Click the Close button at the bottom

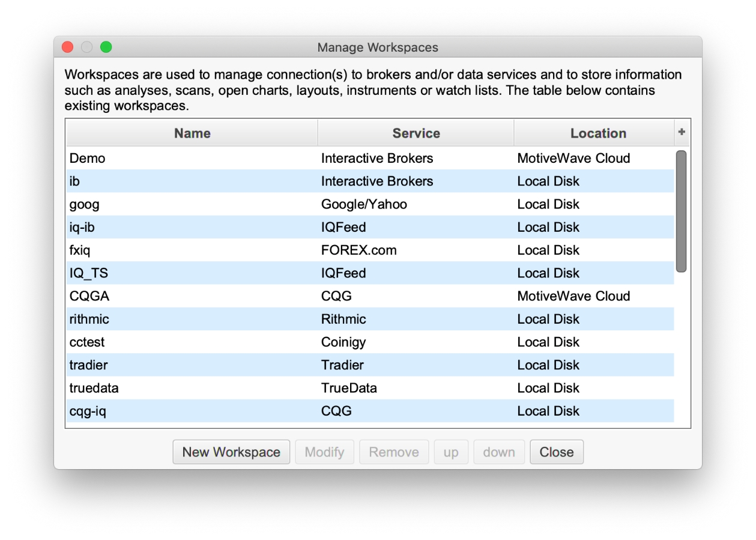[557, 452]
